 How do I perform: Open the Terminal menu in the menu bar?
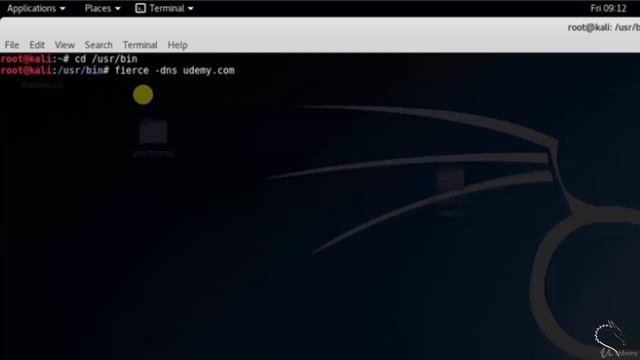140,45
